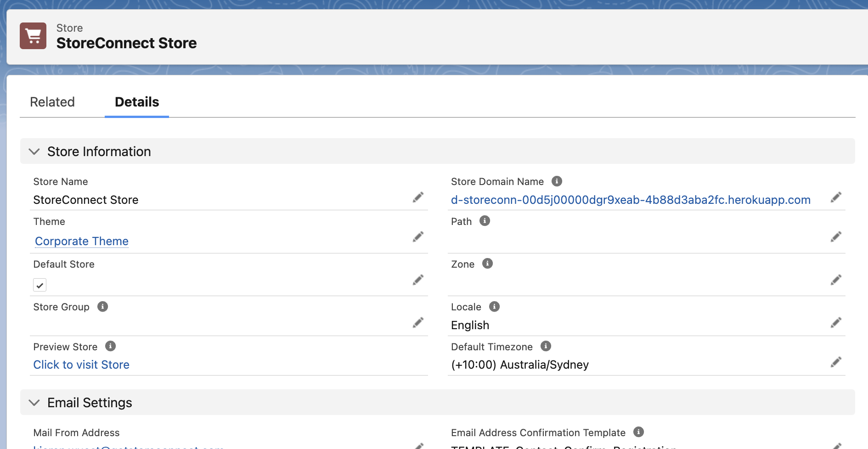Click the Store shopping cart icon
The height and width of the screenshot is (449, 868).
(x=33, y=36)
